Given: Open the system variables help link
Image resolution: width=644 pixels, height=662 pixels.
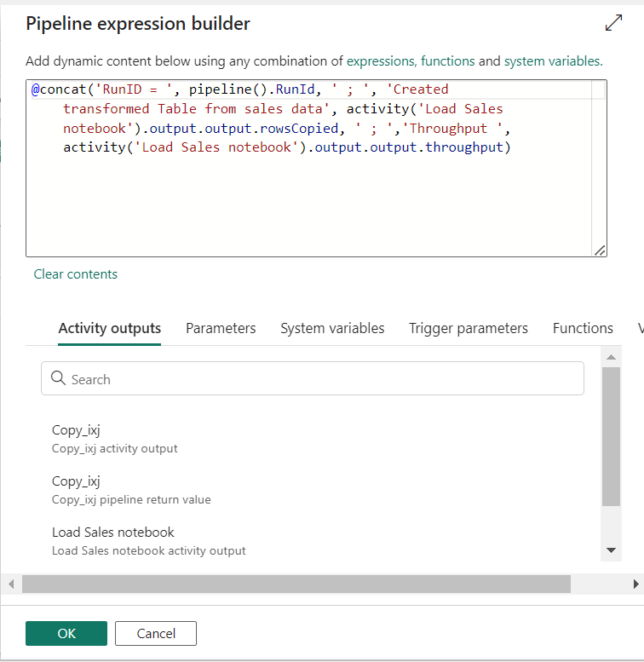Looking at the screenshot, I should tap(553, 61).
